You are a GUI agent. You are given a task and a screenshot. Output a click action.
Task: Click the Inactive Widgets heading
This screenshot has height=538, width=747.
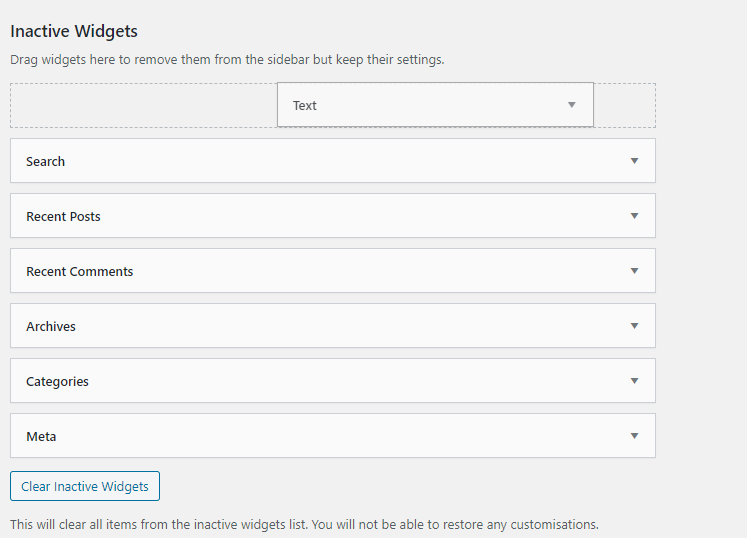pyautogui.click(x=74, y=31)
